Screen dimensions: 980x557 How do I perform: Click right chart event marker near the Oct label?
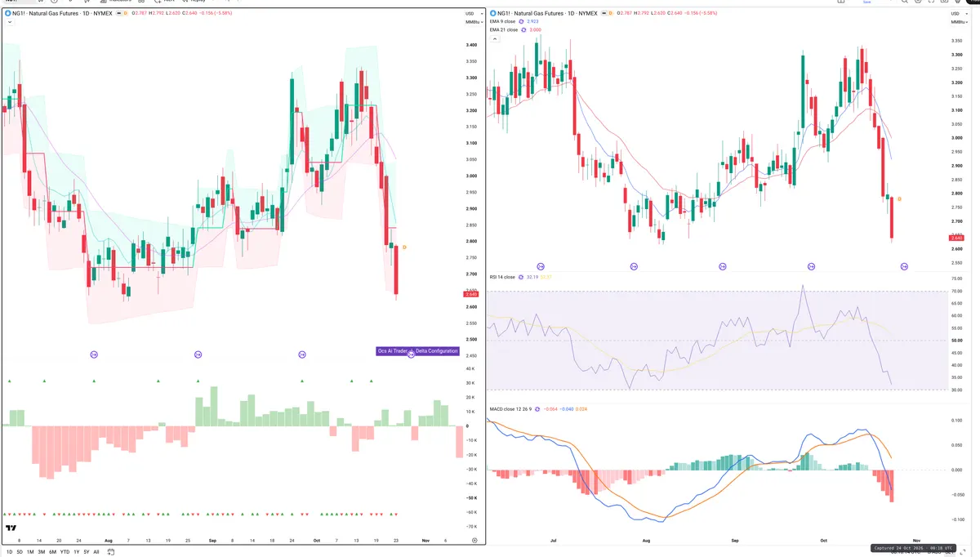pyautogui.click(x=811, y=266)
